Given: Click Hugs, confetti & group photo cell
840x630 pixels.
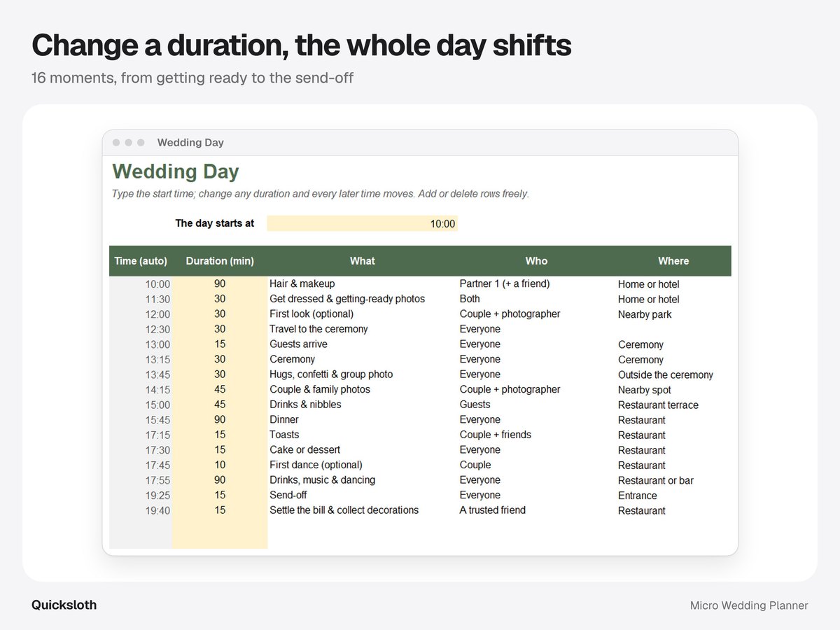Looking at the screenshot, I should tap(331, 374).
